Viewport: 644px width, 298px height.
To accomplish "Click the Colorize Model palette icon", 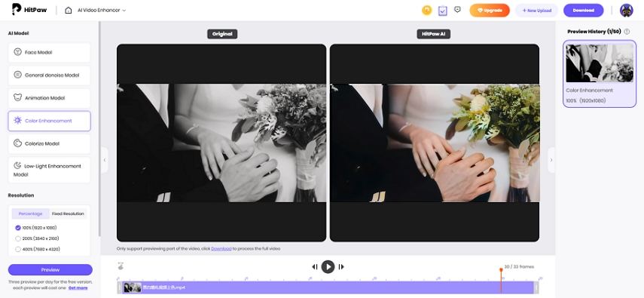I will coord(17,143).
